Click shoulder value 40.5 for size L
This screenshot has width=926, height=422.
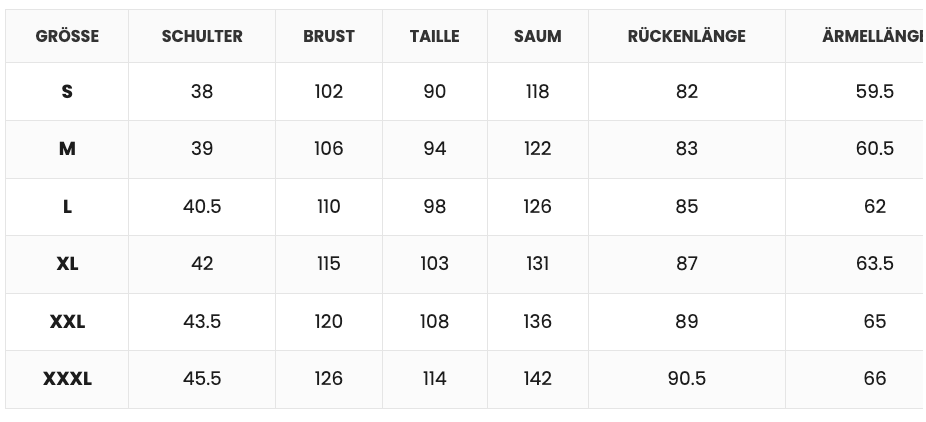pos(202,206)
